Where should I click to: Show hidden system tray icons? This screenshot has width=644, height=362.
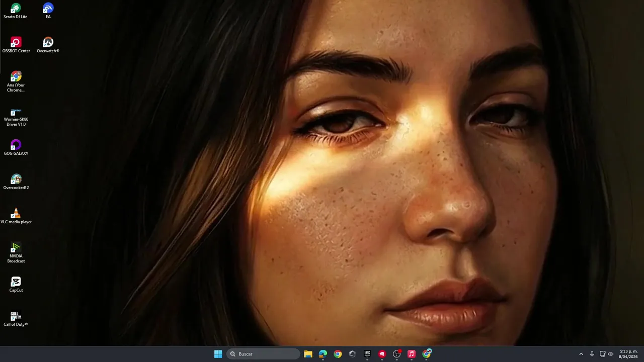pos(581,354)
